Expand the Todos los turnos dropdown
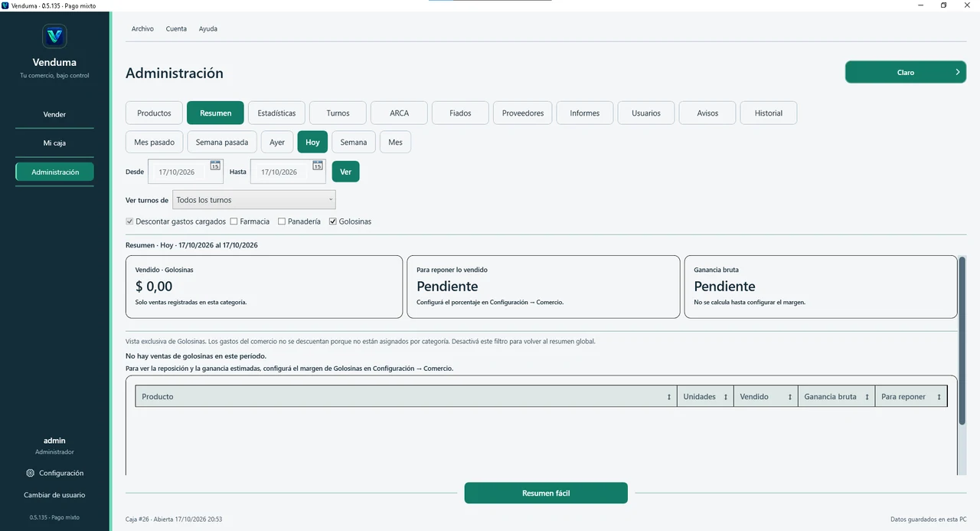Screen dimensions: 980x531 tap(254, 200)
